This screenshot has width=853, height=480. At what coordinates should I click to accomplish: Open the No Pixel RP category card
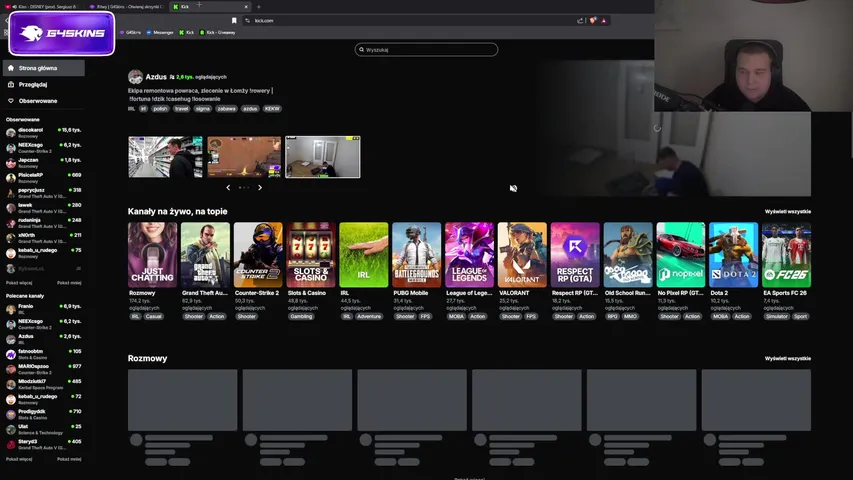click(x=681, y=255)
